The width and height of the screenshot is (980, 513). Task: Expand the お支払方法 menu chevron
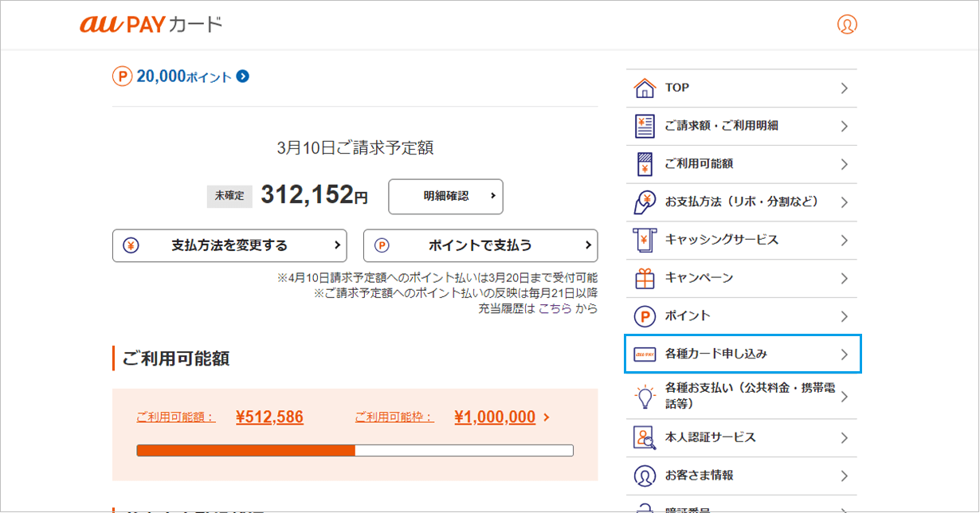coord(844,202)
